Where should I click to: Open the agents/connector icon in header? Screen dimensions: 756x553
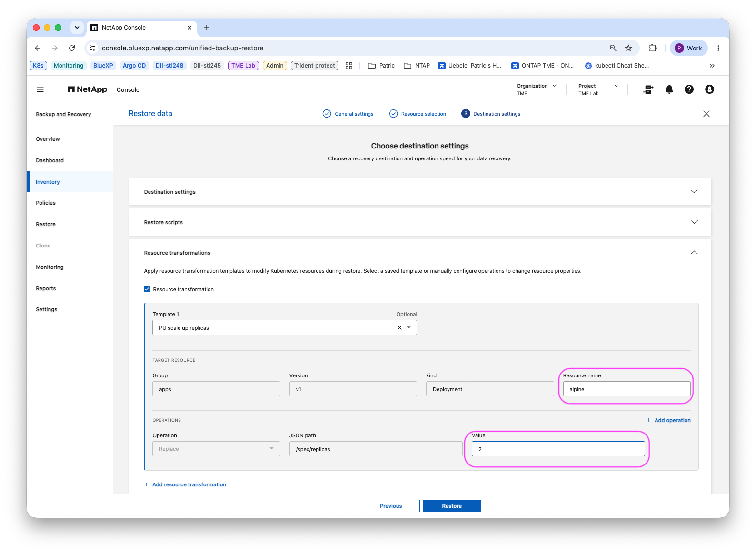pos(648,89)
